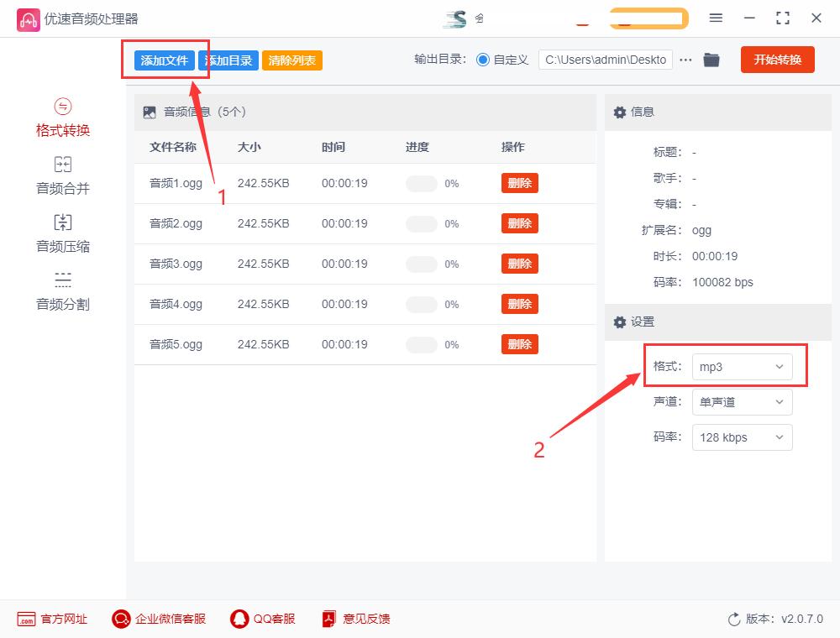Open the 码率 bitrate dropdown showing 128 kbps
This screenshot has width=840, height=638.
(742, 437)
